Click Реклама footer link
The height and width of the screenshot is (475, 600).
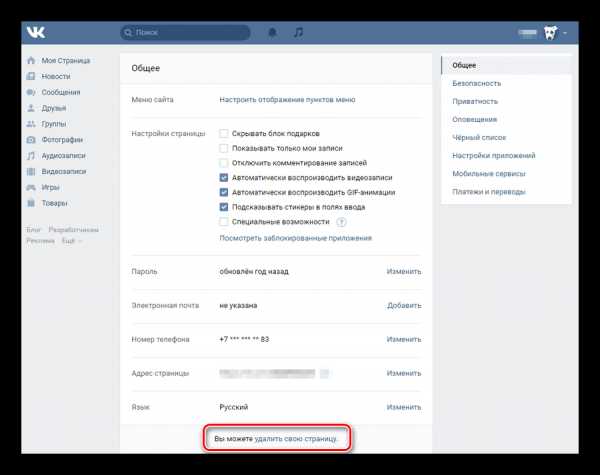(40, 241)
